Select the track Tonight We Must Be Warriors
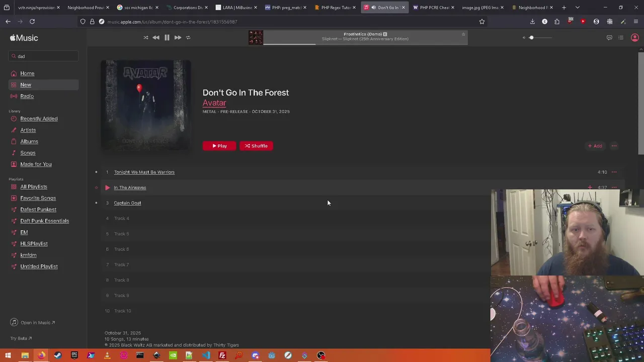This screenshot has width=644, height=362. [x=144, y=172]
